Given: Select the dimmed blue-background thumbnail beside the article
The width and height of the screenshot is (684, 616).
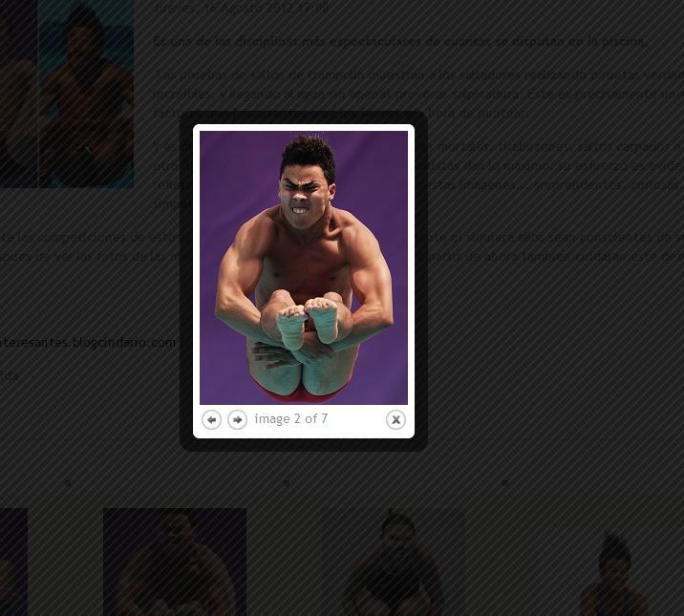Looking at the screenshot, I should [x=86, y=94].
